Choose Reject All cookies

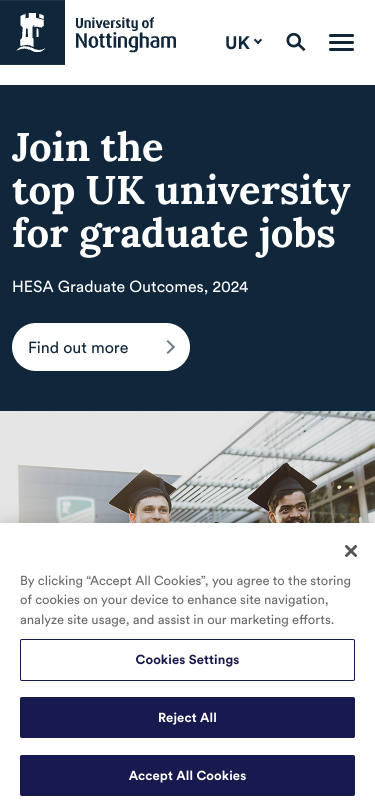click(188, 717)
